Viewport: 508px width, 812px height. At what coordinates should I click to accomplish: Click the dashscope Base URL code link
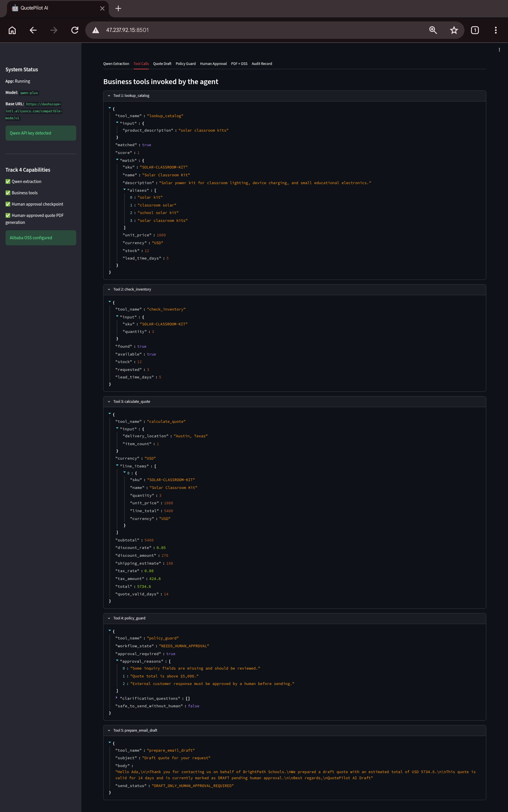pyautogui.click(x=34, y=111)
